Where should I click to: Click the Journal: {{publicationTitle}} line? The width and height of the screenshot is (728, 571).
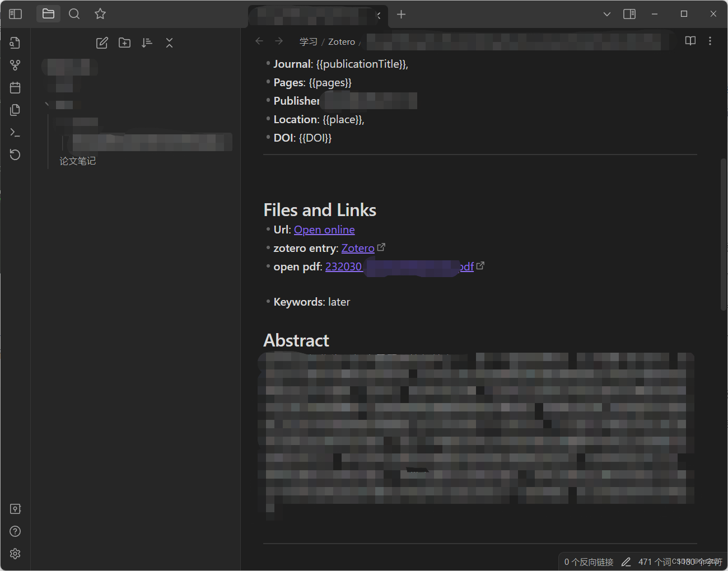tap(340, 64)
